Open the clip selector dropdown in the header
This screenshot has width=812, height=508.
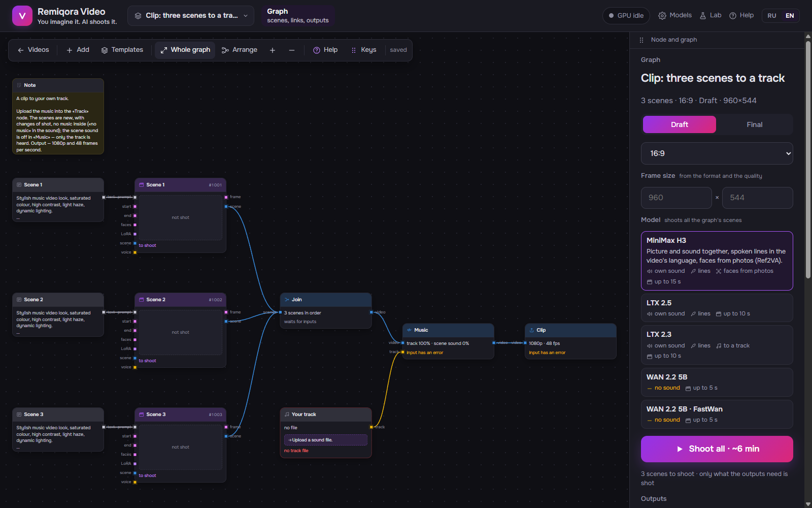(191, 16)
